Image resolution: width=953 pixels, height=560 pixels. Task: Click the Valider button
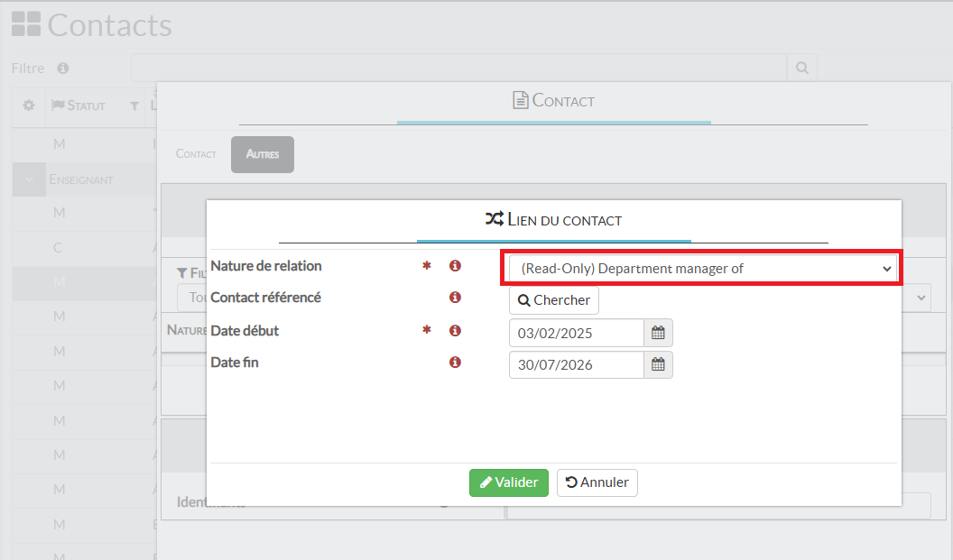pos(508,482)
